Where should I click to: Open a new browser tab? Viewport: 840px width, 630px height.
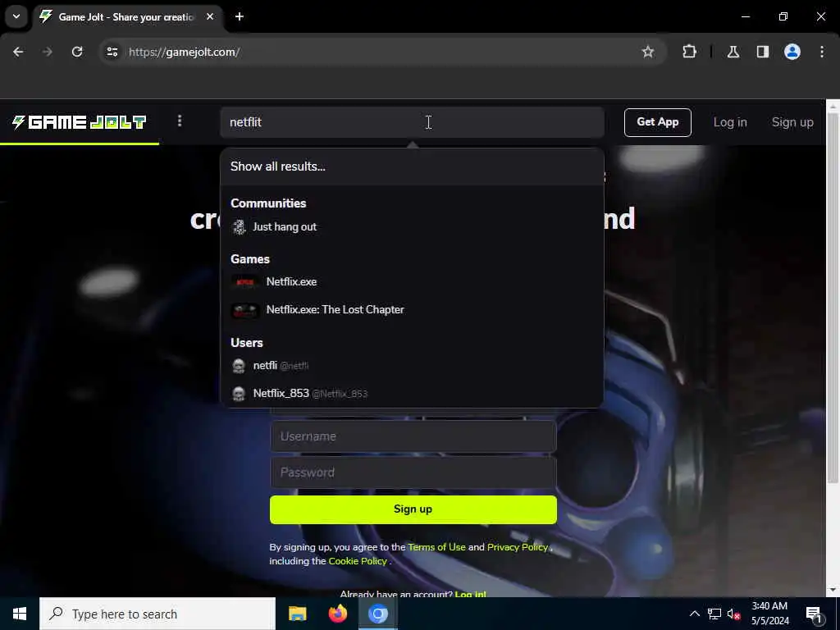240,16
